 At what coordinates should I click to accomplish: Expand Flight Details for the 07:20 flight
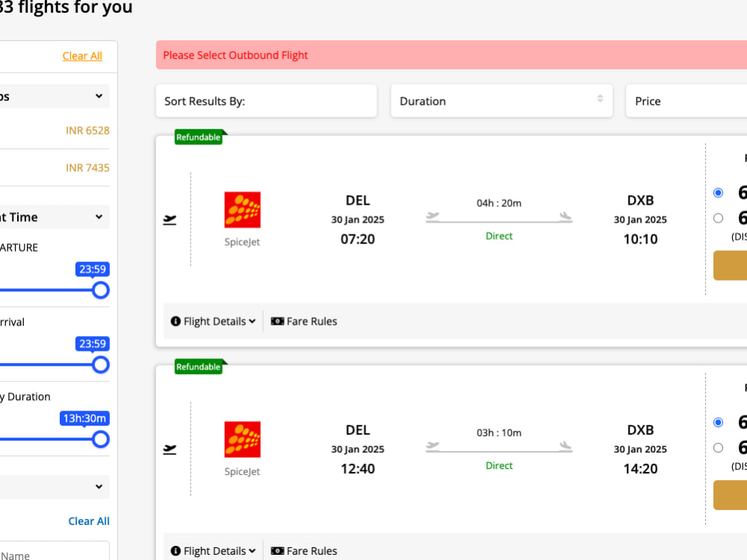(x=214, y=321)
